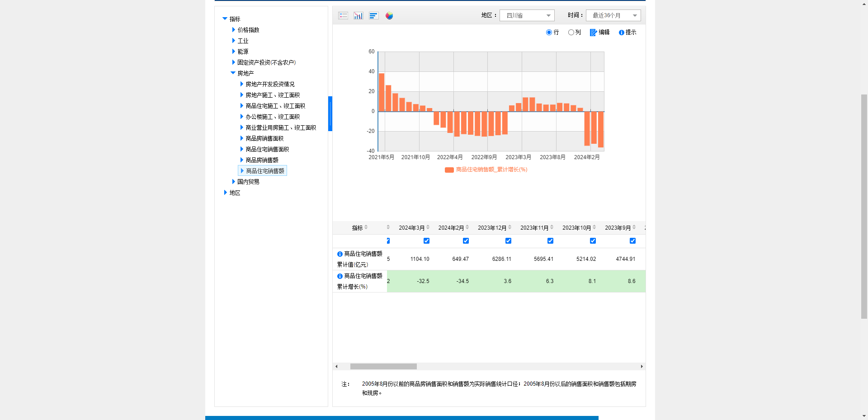Expand the 工业 tree node
Image resolution: width=868 pixels, height=420 pixels.
(233, 41)
